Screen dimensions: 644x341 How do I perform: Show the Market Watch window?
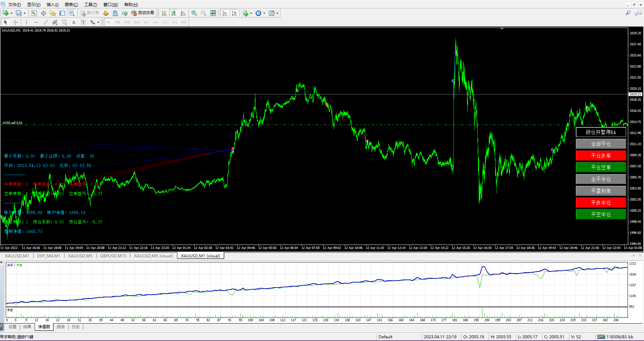(x=34, y=13)
